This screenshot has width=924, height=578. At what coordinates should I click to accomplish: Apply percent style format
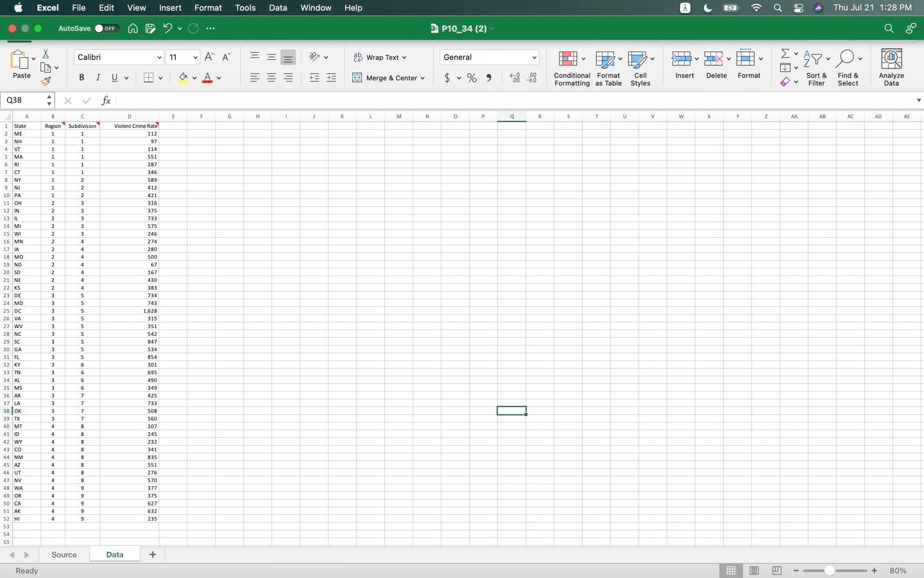pyautogui.click(x=472, y=78)
